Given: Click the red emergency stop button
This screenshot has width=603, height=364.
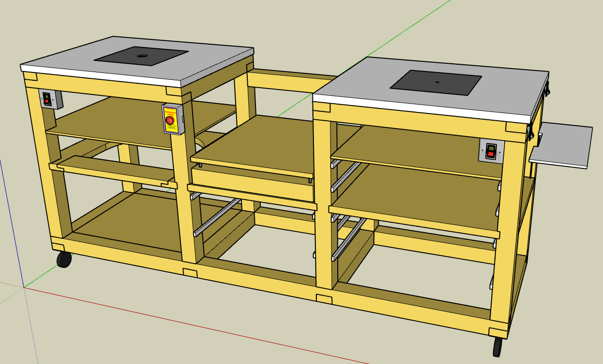Looking at the screenshot, I should (170, 120).
